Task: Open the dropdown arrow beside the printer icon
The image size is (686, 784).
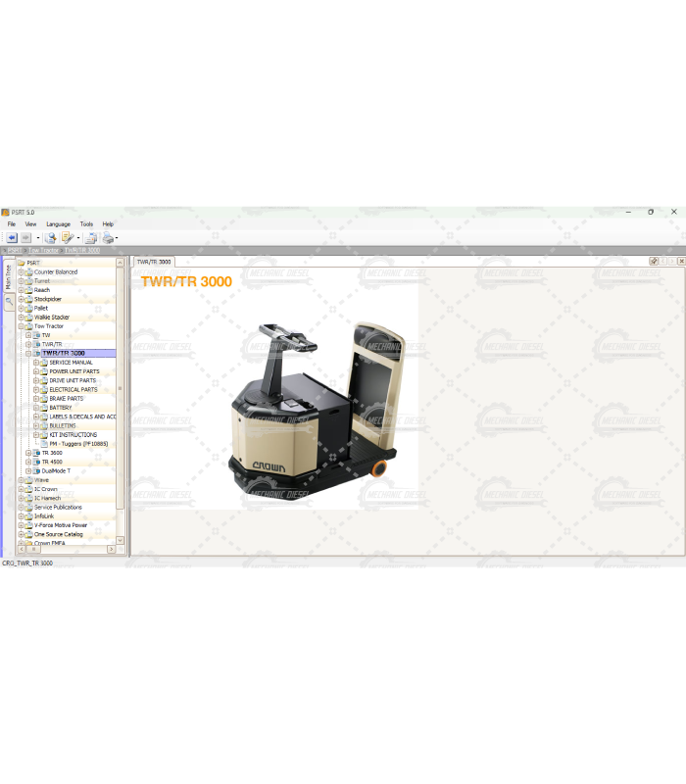Action: click(117, 238)
